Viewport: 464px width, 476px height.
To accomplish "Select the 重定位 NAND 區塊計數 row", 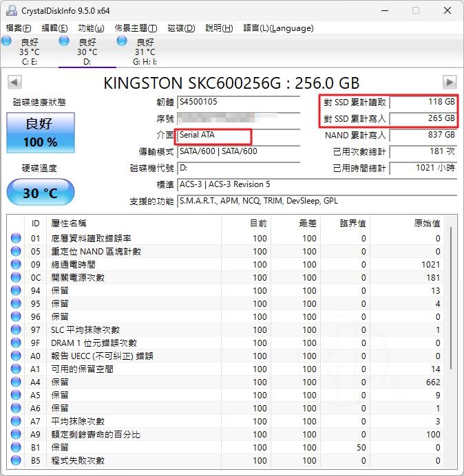I will pyautogui.click(x=226, y=251).
